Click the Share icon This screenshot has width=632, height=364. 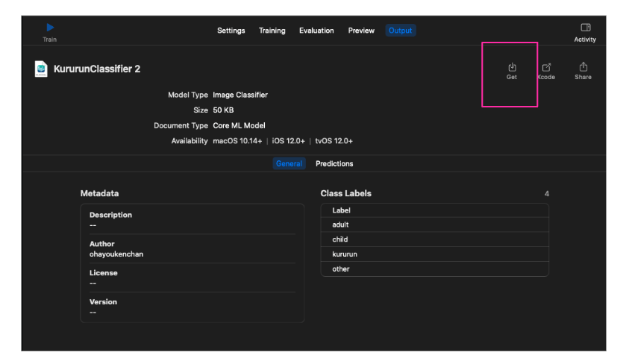583,66
